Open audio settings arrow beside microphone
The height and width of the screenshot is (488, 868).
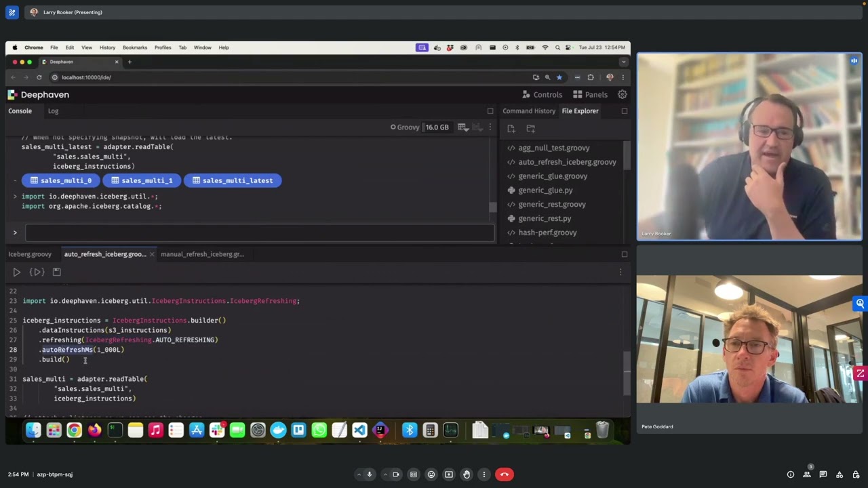[358, 474]
